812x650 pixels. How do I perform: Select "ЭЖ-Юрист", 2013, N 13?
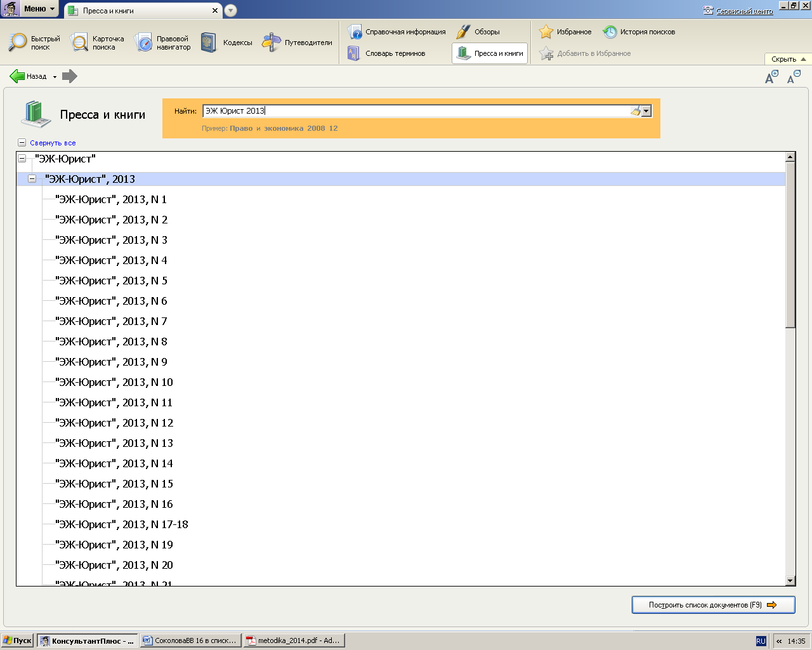tap(114, 443)
